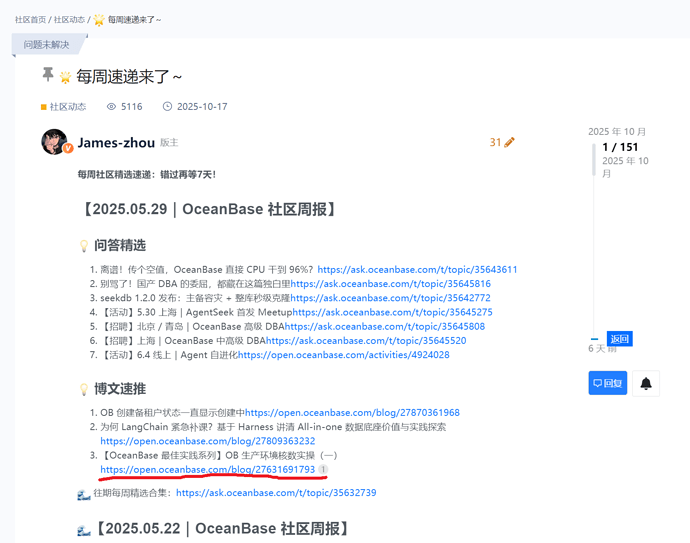
Task: Click the notification bell button
Action: click(646, 383)
